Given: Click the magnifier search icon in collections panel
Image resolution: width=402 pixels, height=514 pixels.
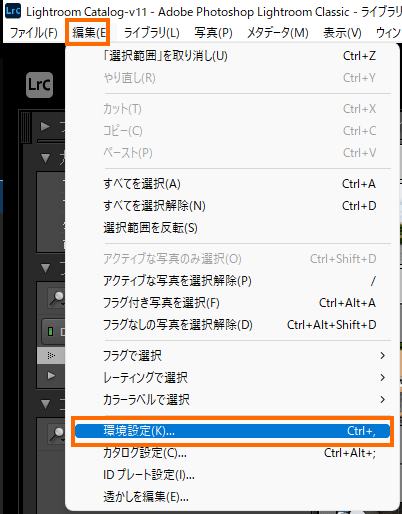Looking at the screenshot, I should (57, 433).
